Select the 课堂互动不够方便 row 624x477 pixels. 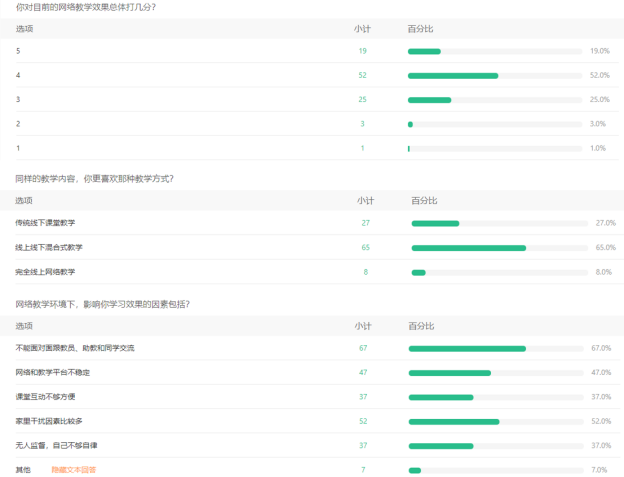(46, 397)
